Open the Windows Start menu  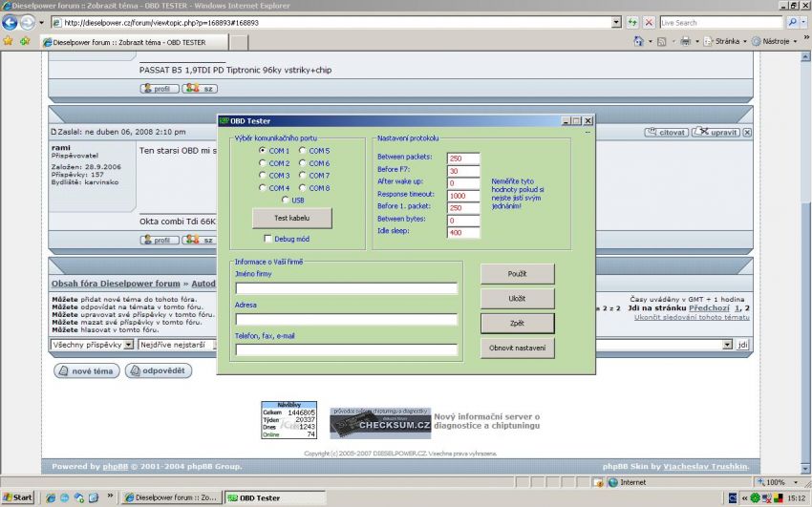click(x=17, y=497)
